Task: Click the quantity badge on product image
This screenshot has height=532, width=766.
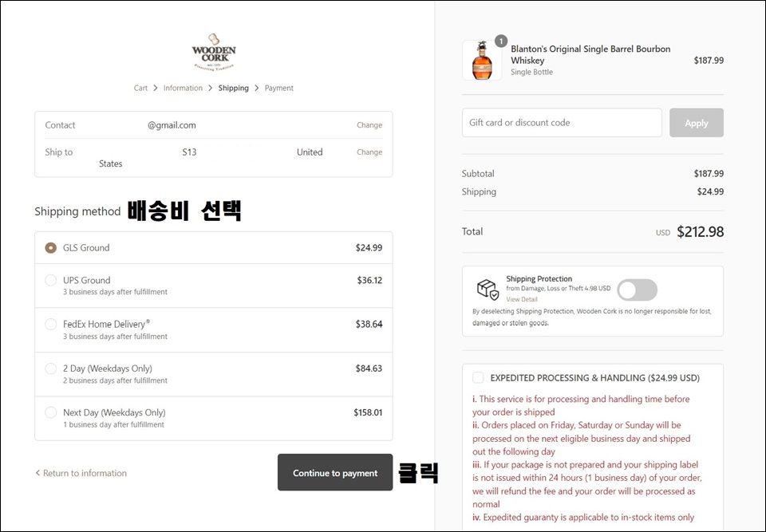Action: 501,41
